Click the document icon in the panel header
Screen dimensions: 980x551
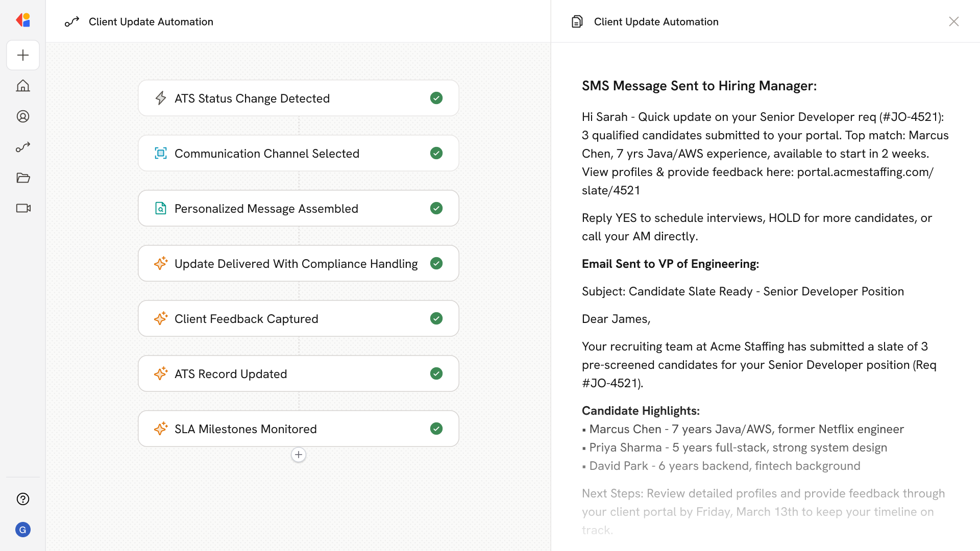(x=577, y=21)
